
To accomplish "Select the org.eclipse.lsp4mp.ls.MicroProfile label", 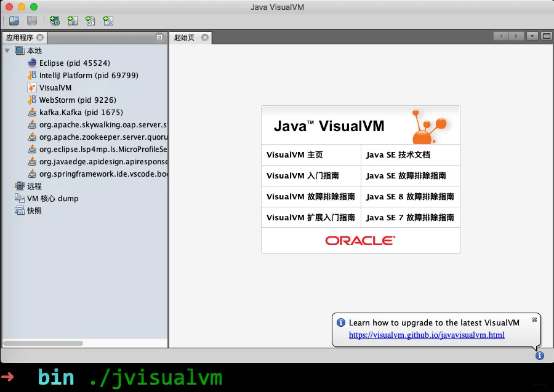I will pos(103,150).
